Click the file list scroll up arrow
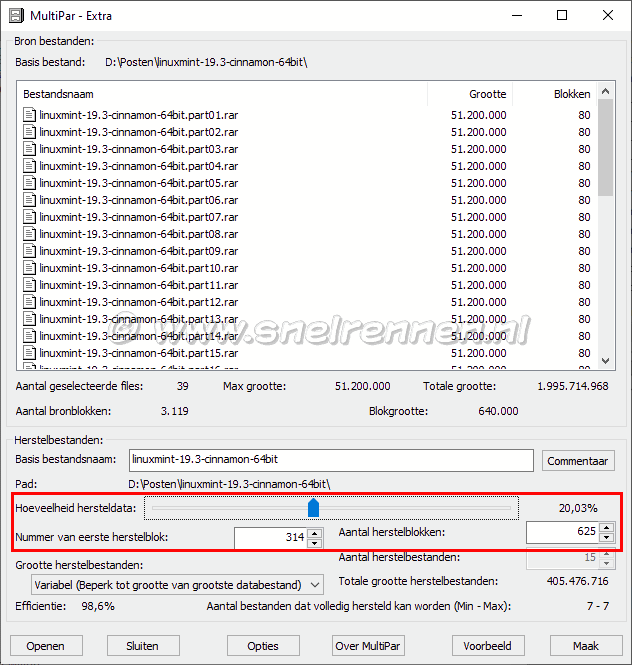 pos(606,91)
